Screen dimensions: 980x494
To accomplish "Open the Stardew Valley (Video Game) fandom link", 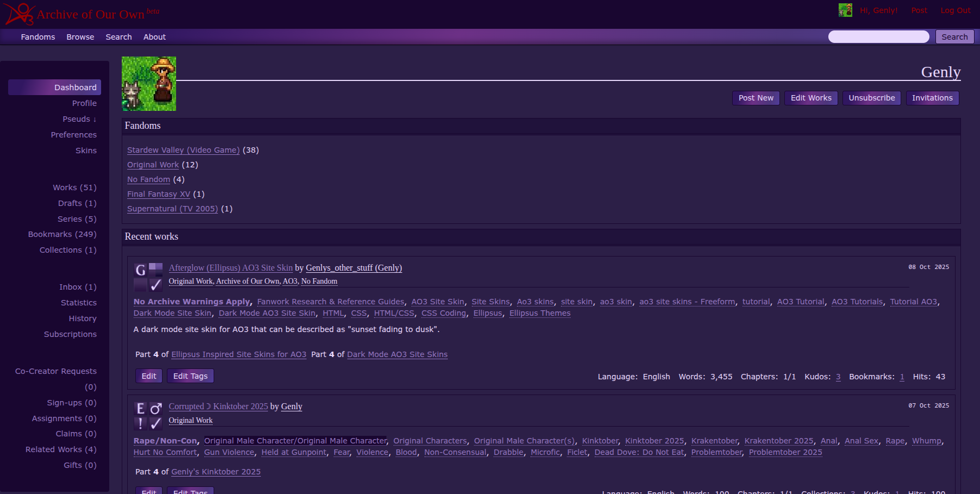I will click(x=183, y=150).
